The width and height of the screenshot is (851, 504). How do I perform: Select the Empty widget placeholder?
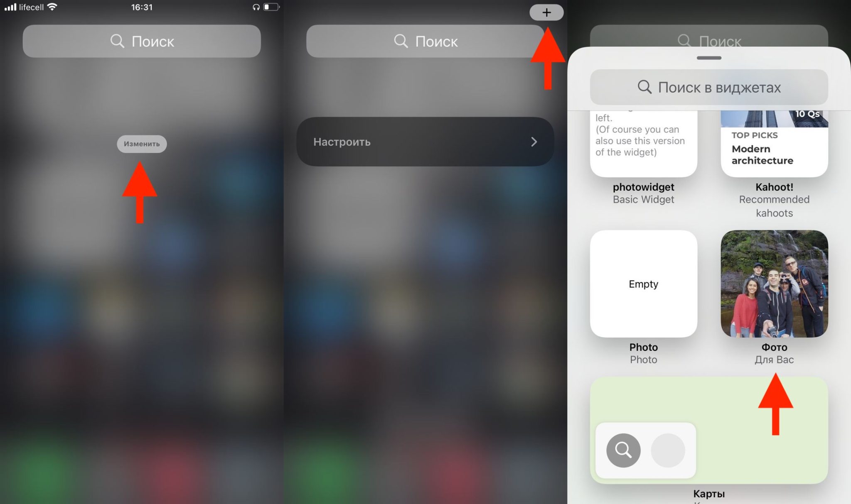tap(644, 283)
